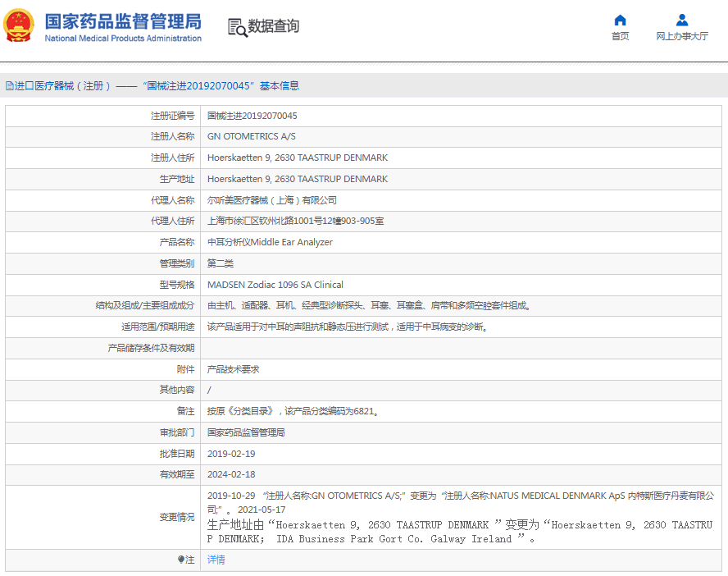Click the 管理类别 row label
Screen dimensions: 728x576
pyautogui.click(x=177, y=264)
